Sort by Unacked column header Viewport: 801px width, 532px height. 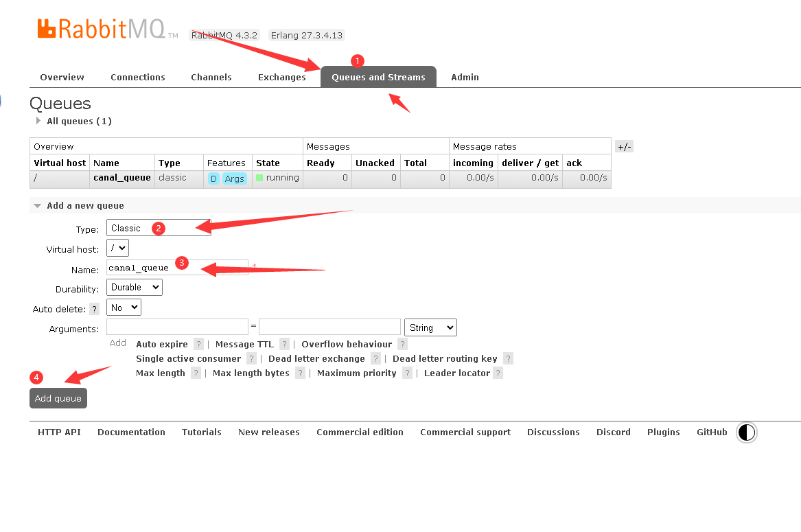pos(375,163)
